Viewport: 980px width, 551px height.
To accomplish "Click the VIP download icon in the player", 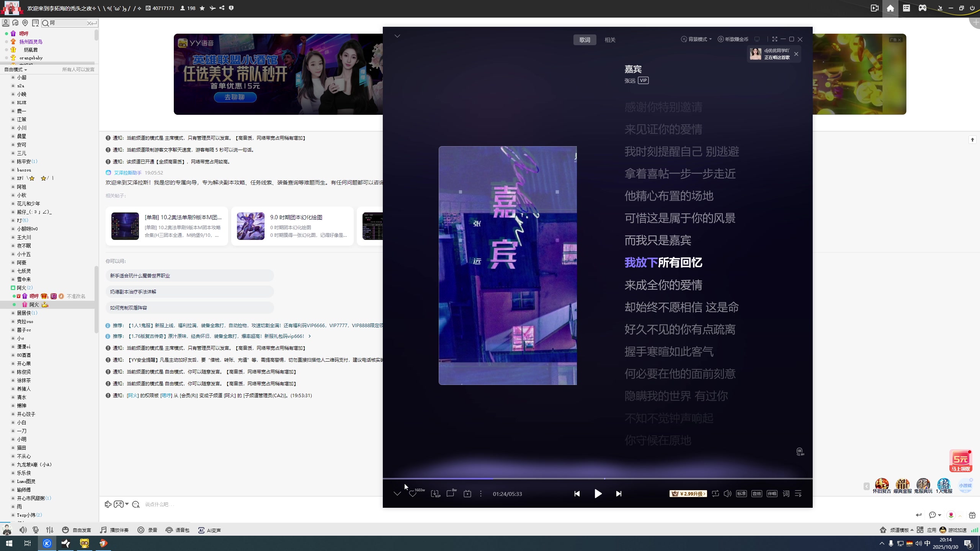I will (x=434, y=494).
